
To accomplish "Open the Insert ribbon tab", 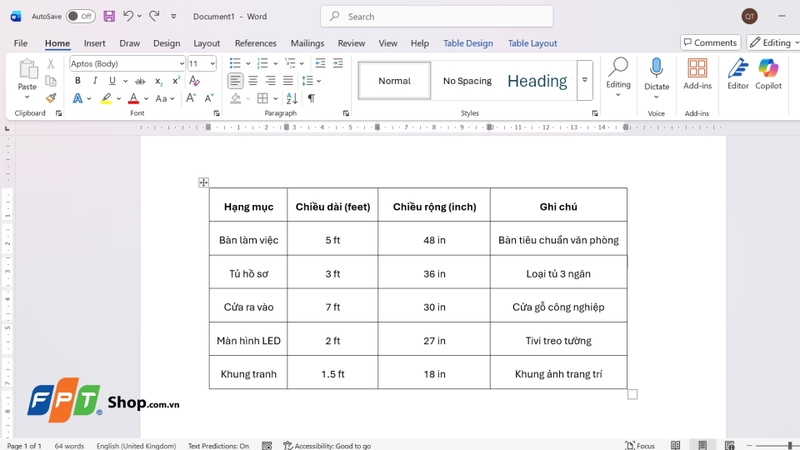I will [x=94, y=43].
